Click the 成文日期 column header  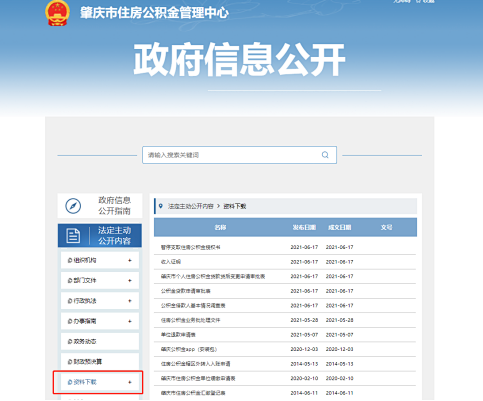click(339, 227)
